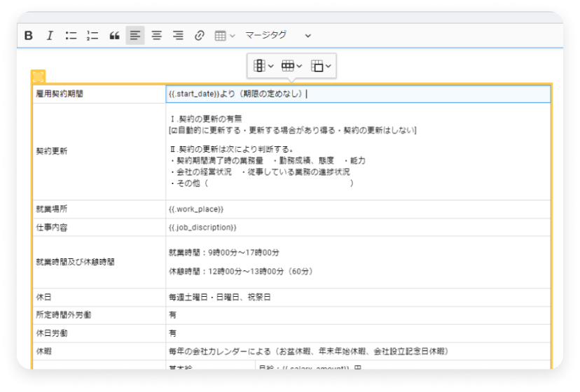Open the table column options dropdown

pyautogui.click(x=263, y=66)
